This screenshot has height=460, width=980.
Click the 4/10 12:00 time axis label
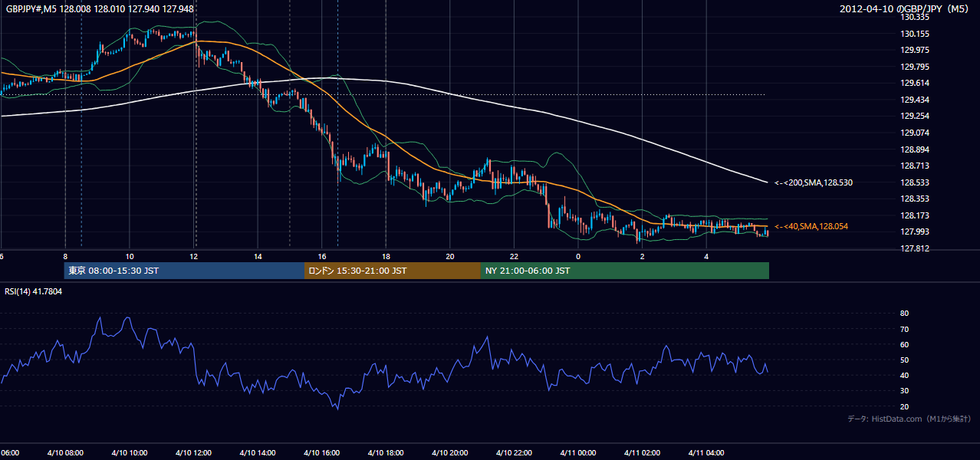click(193, 453)
